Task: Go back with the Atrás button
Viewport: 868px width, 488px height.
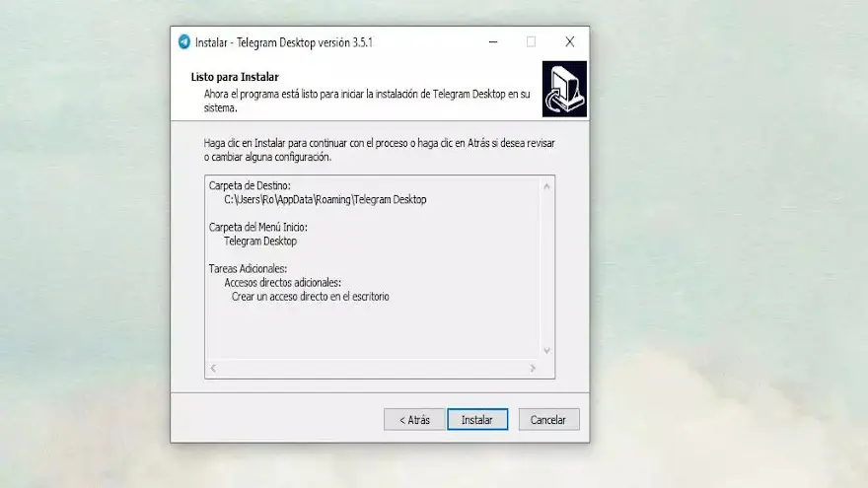Action: click(x=414, y=419)
